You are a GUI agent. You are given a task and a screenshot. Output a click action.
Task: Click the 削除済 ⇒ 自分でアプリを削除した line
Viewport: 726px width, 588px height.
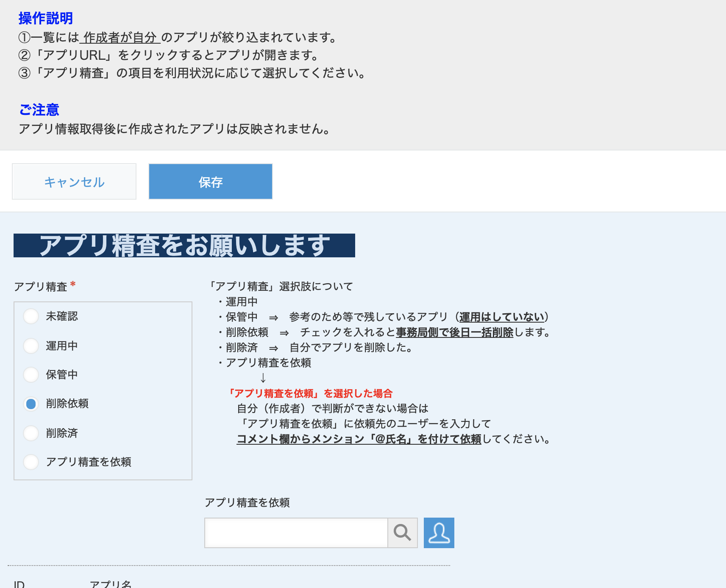point(315,348)
